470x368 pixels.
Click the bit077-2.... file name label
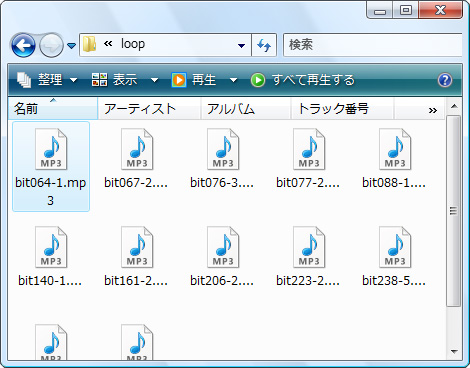308,183
